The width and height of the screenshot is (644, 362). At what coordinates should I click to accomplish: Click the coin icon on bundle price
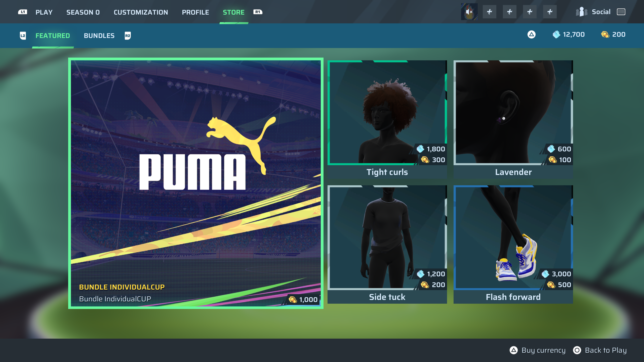tap(293, 300)
